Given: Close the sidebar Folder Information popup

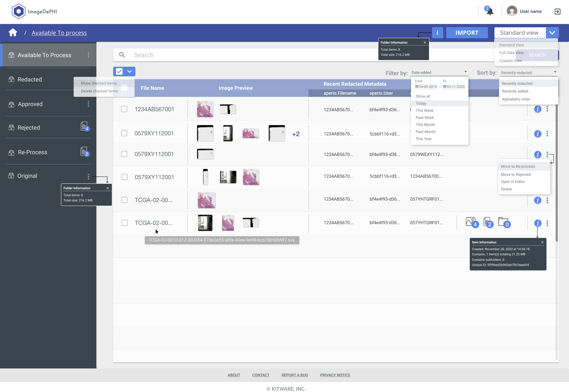Looking at the screenshot, I should point(108,188).
